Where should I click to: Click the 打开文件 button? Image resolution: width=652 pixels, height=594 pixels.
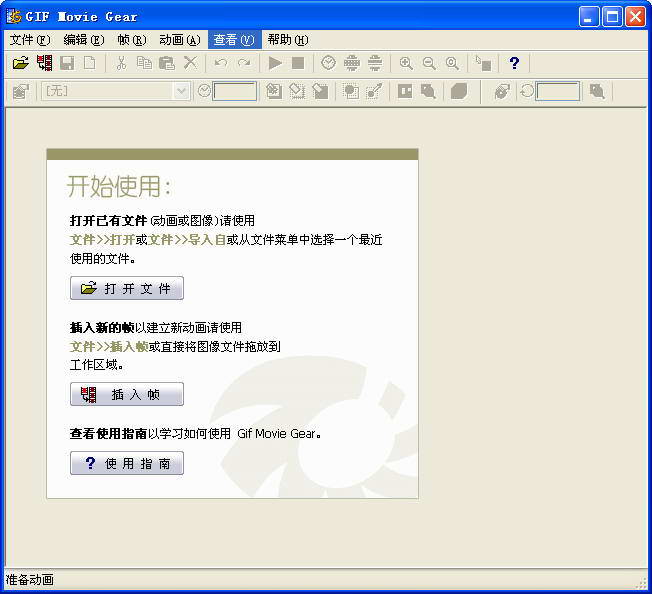127,288
